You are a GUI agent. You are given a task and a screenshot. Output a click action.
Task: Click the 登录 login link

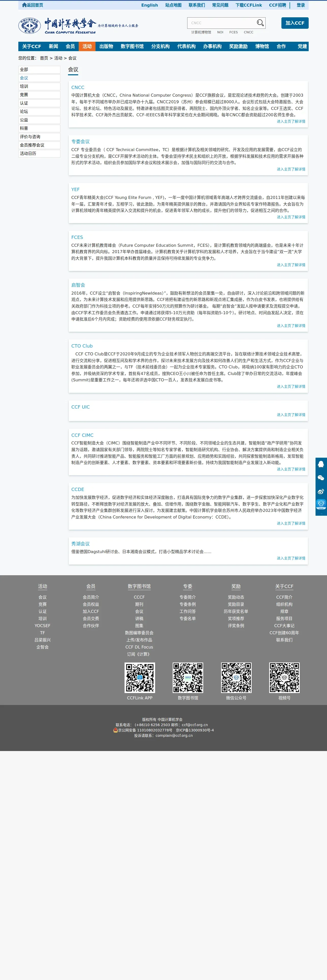(301, 5)
